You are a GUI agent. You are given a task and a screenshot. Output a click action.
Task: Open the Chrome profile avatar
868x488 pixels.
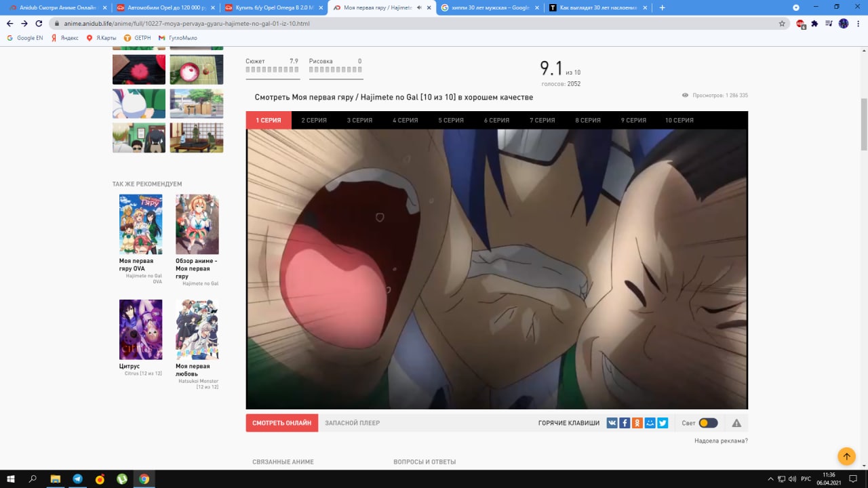(844, 23)
